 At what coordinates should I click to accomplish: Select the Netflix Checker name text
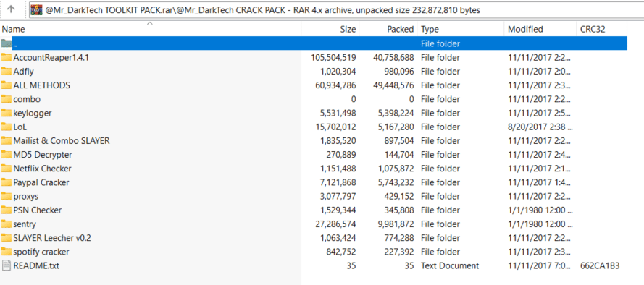(x=42, y=169)
